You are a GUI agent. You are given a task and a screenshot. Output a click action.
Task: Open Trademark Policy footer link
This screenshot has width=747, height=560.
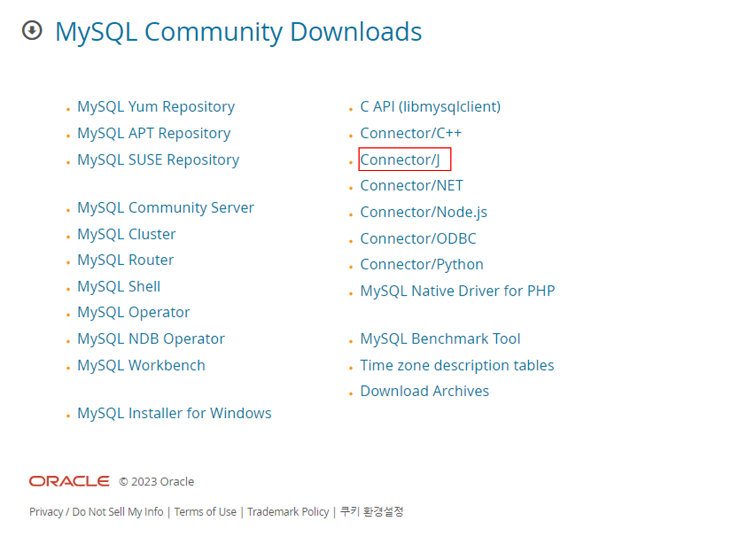tap(288, 512)
